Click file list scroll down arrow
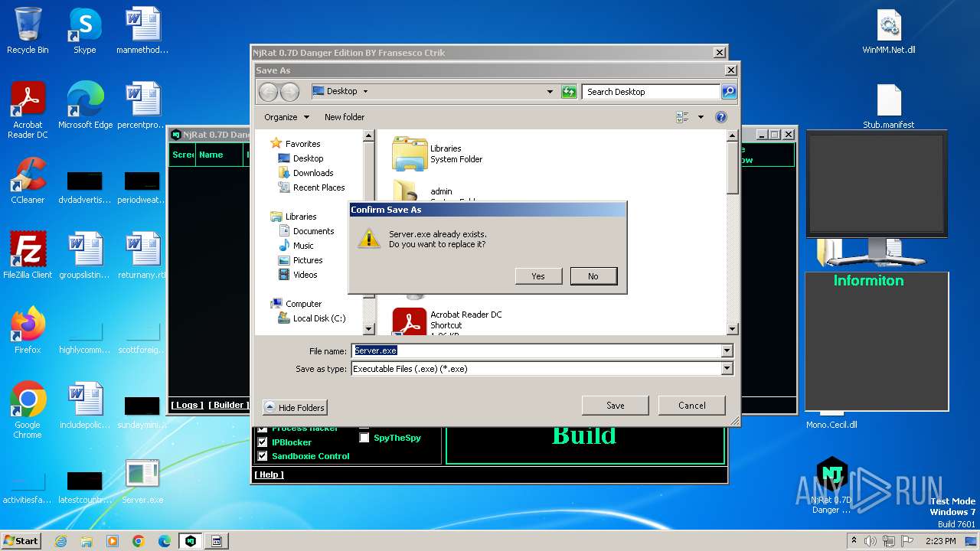Viewport: 980px width, 551px height. [732, 329]
